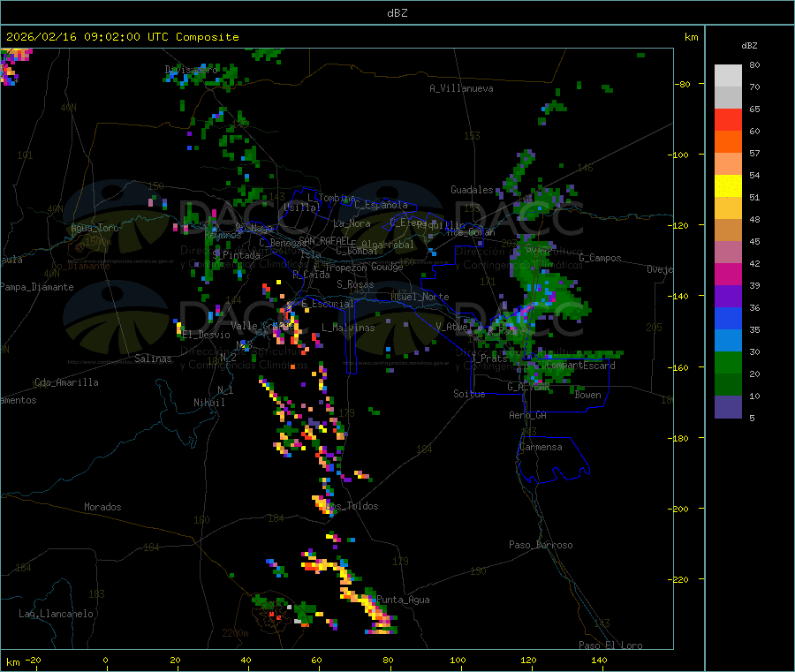Click the G_Campos label
795x672 pixels.
pos(601,258)
